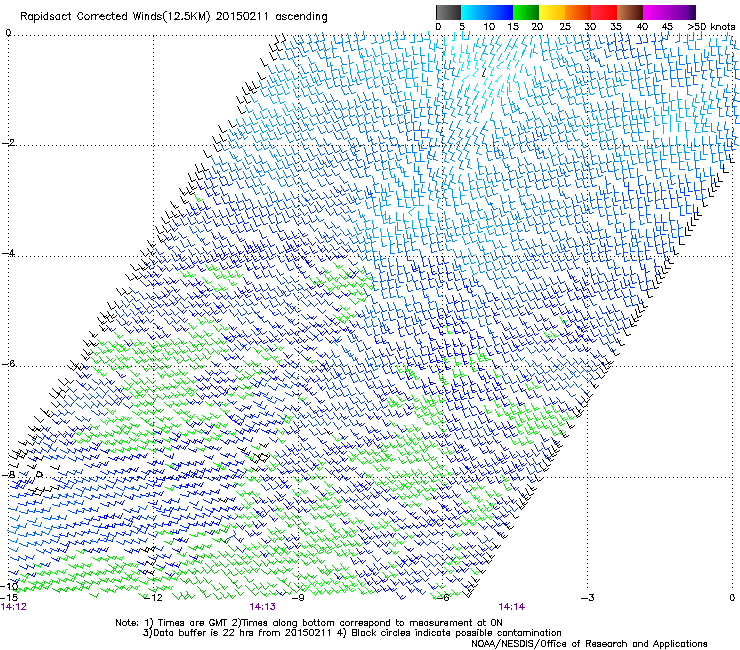740x650 pixels.
Task: Click the plot title 'Rapidsact Corrected Winds(12.5KM)'
Action: 115,17
